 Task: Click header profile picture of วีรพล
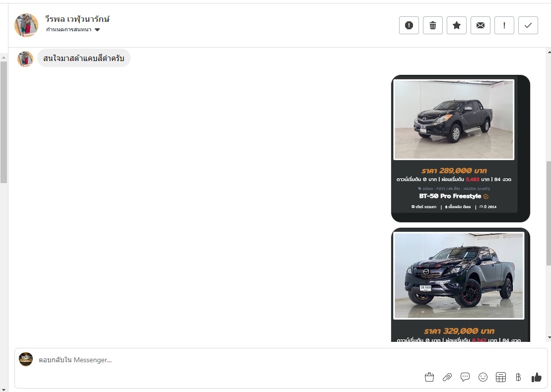coord(26,25)
